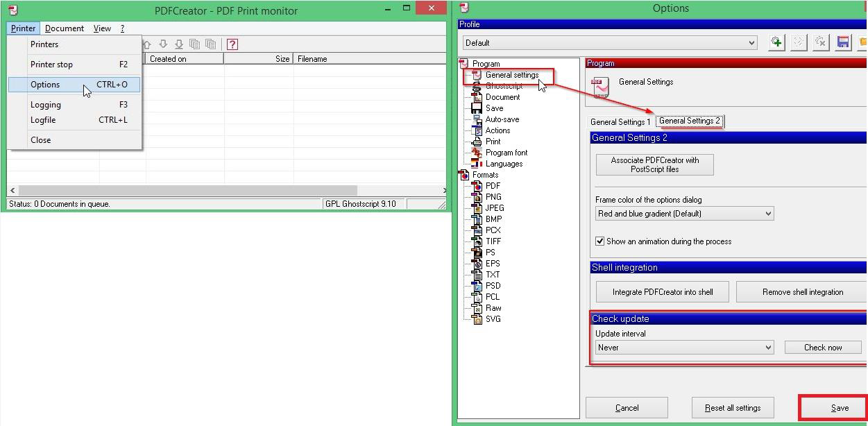Select the Actions icon in the tree

(477, 130)
